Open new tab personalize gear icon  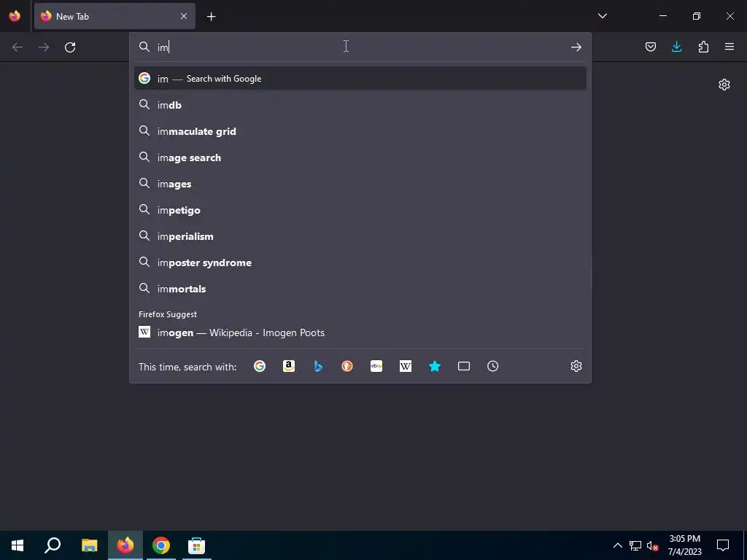point(724,85)
